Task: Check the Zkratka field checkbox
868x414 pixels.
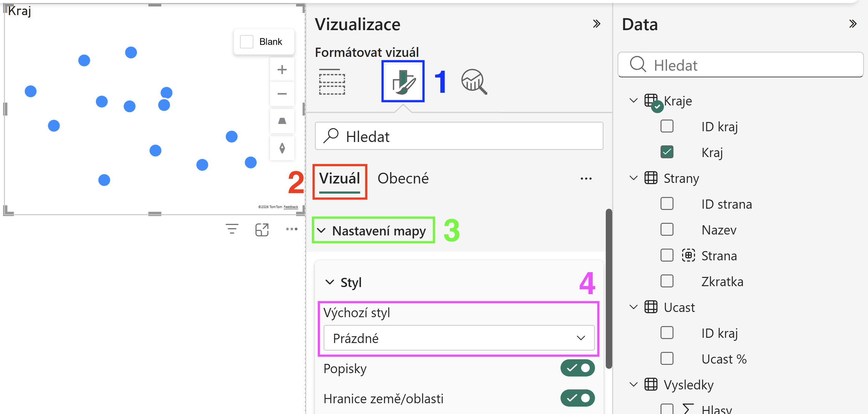Action: coord(667,281)
